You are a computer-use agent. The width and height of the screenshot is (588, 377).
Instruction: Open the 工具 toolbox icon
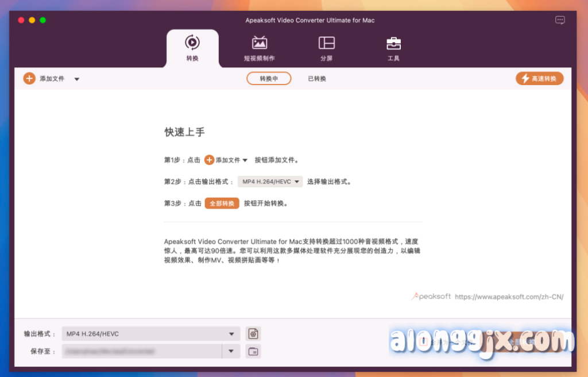[393, 48]
